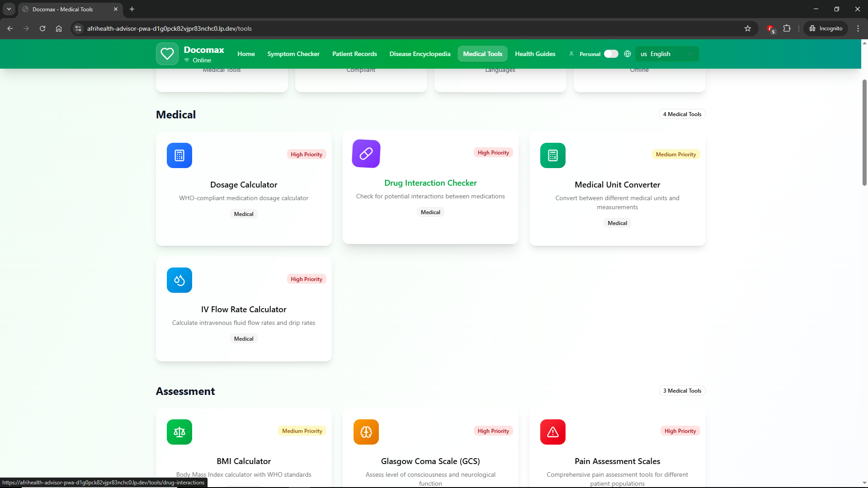The width and height of the screenshot is (868, 488).
Task: Open the English language dropdown
Action: coord(667,54)
